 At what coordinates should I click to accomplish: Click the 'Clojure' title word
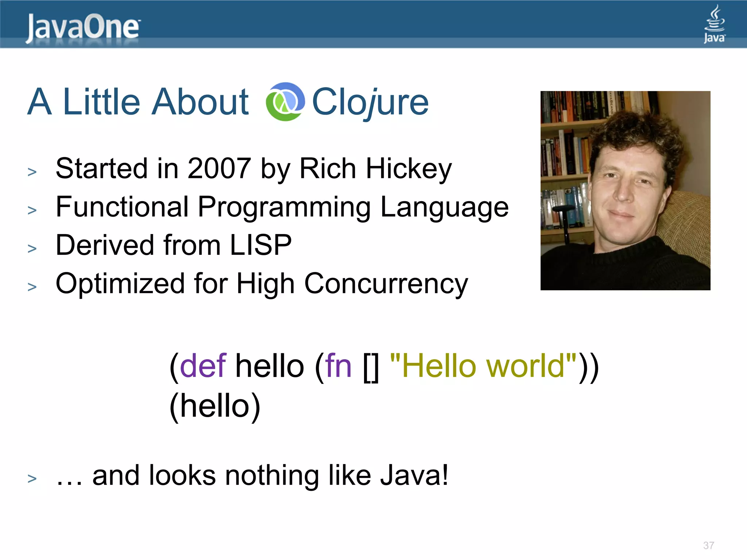pos(370,102)
